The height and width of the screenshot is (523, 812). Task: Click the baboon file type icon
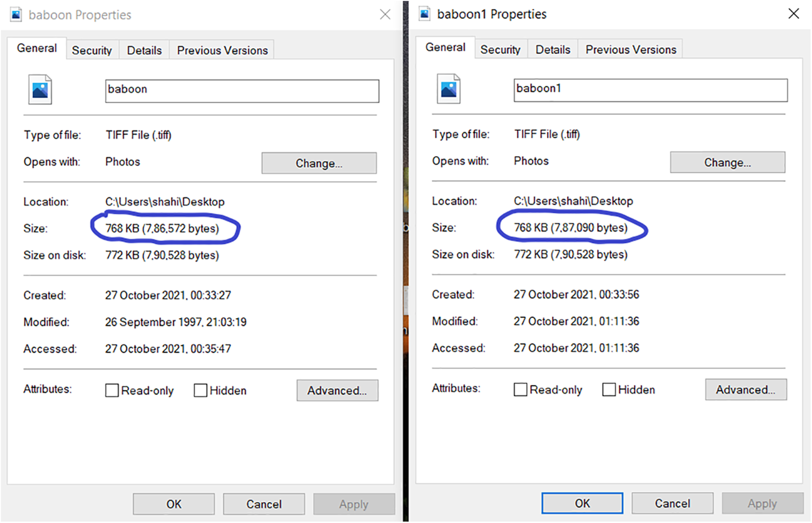(40, 89)
